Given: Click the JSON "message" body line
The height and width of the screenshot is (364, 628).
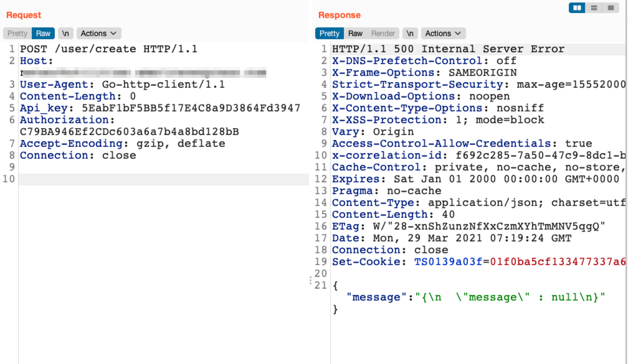Looking at the screenshot, I should pos(476,297).
